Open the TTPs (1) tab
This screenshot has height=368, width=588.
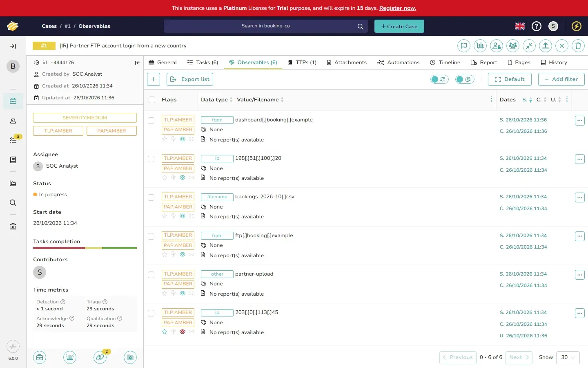(302, 63)
